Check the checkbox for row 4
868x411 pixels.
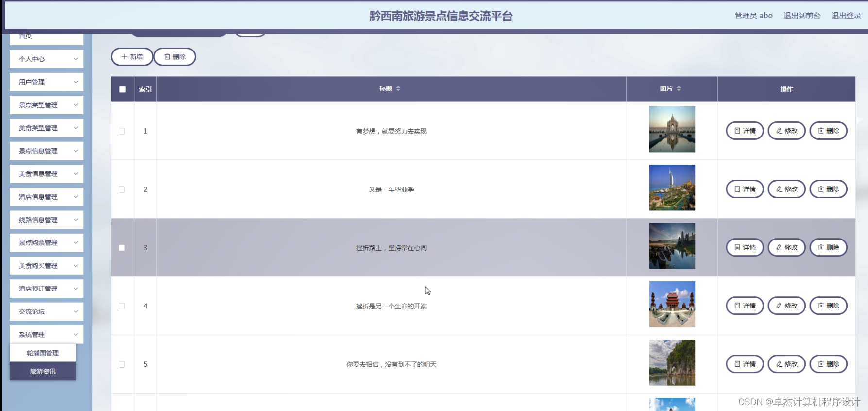tap(122, 306)
